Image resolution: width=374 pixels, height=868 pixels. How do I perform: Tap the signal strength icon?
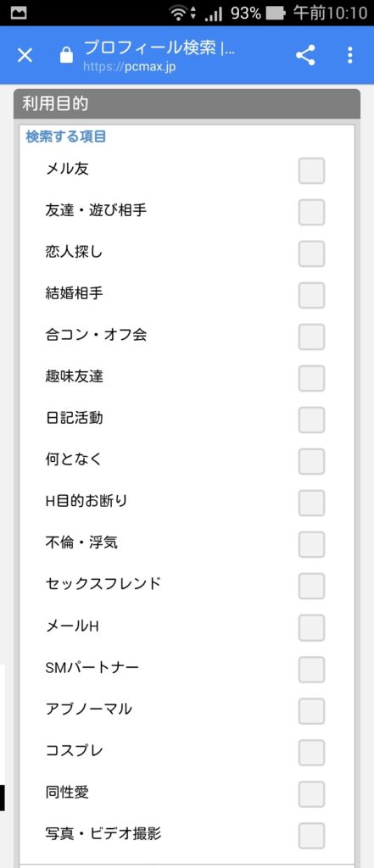click(214, 14)
